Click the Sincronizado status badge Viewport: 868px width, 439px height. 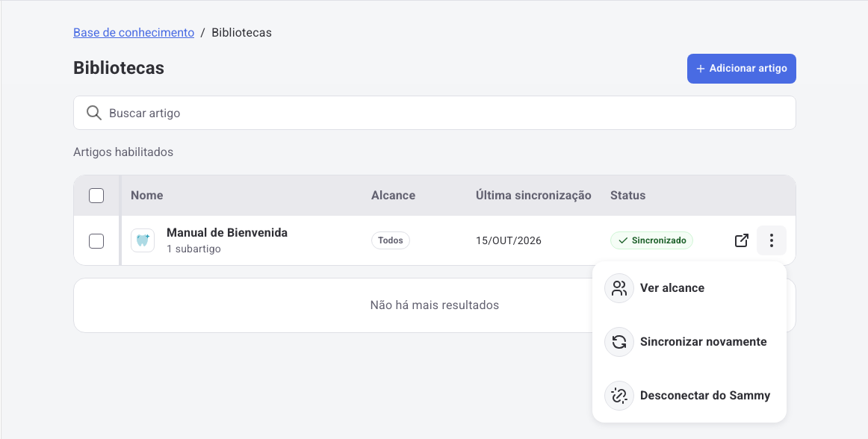[x=651, y=240]
